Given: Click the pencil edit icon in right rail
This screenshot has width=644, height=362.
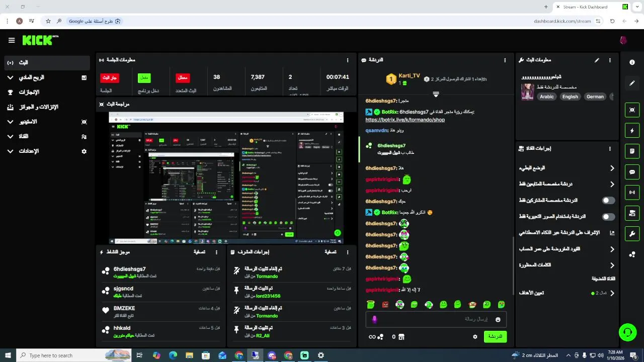Looking at the screenshot, I should (x=632, y=83).
